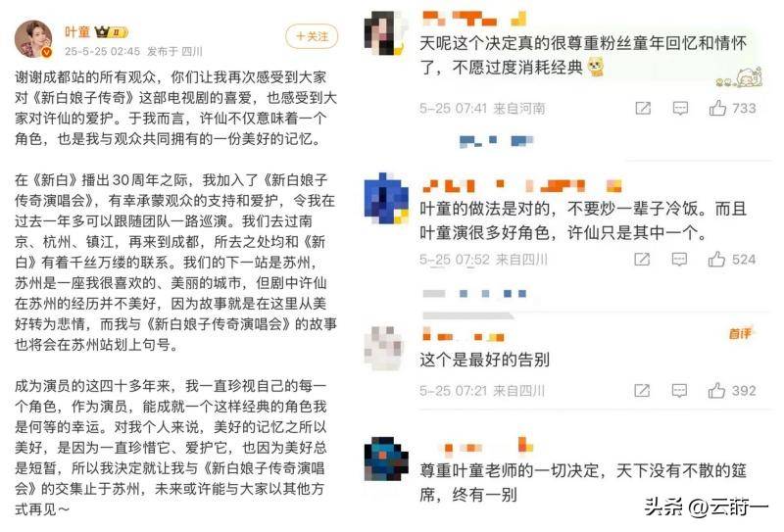The width and height of the screenshot is (784, 532).
Task: Follow 叶童 with the +关注 button
Action: pos(312,36)
